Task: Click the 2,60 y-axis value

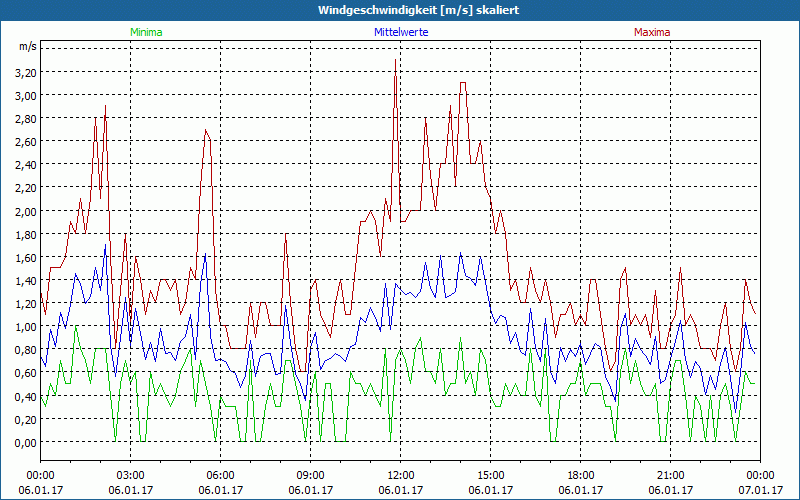Action: 26,142
